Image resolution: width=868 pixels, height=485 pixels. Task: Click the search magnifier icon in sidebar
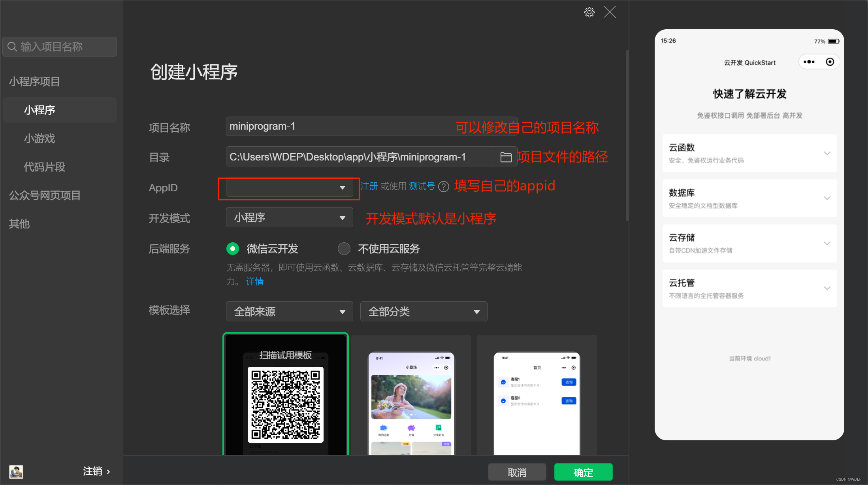click(x=12, y=47)
